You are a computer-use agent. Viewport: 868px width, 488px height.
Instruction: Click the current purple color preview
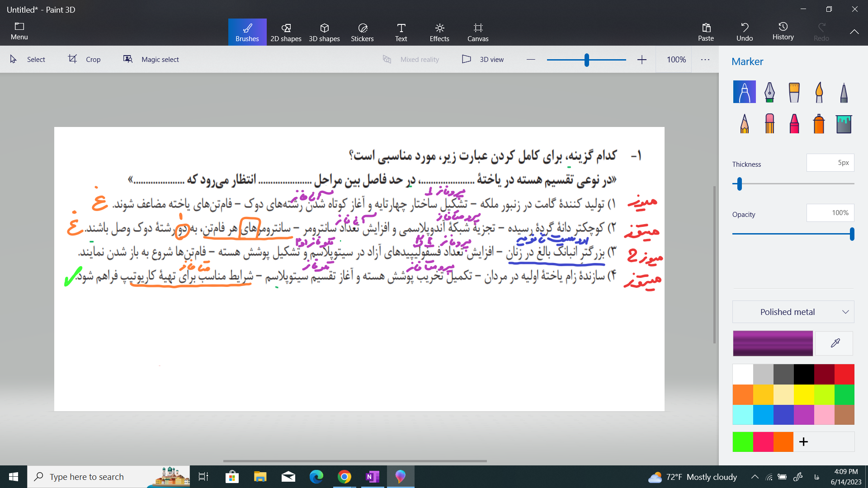(773, 343)
